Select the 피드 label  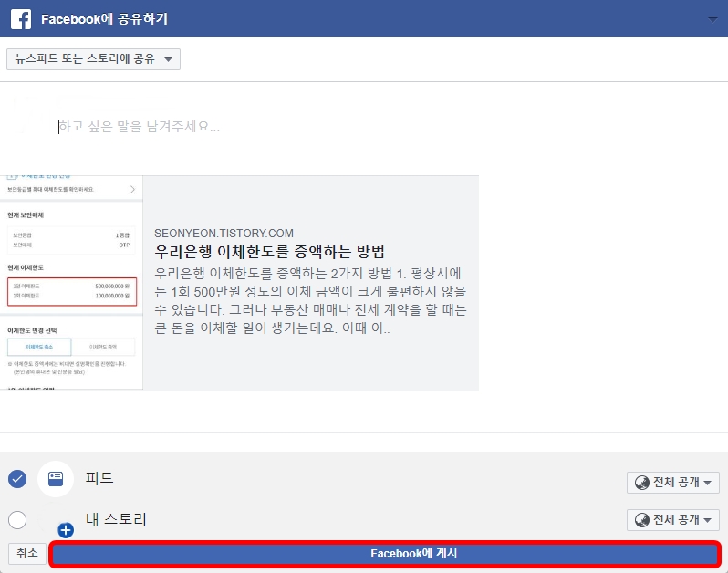point(99,478)
